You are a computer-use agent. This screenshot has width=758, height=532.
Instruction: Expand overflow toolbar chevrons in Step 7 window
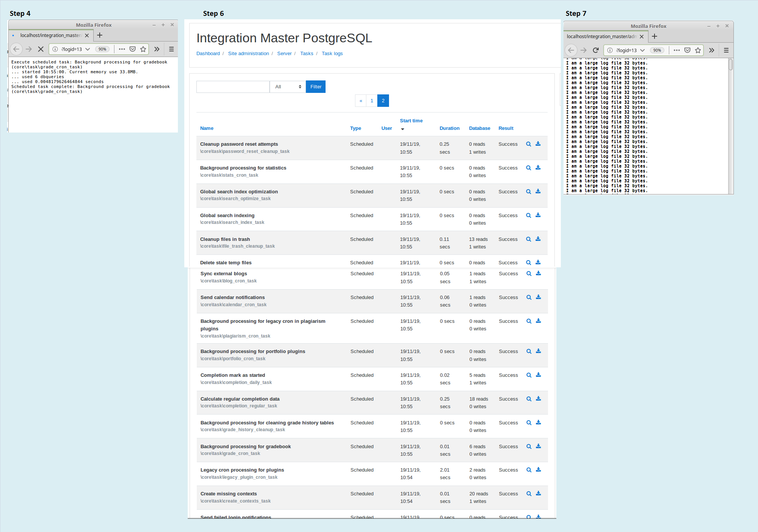pyautogui.click(x=712, y=50)
